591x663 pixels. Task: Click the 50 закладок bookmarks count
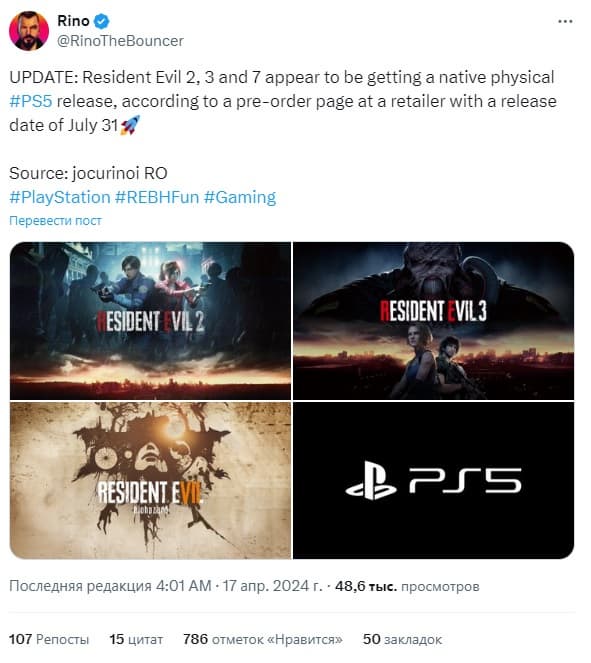tap(402, 639)
